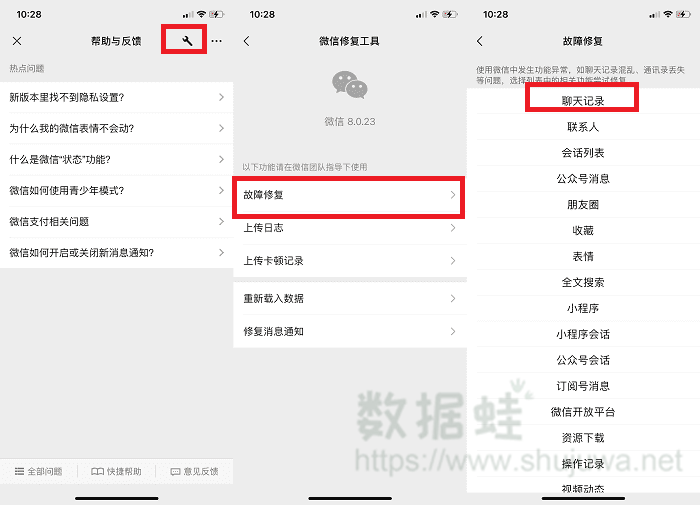Expand chevron beside 微信如何使用青少年模式?
The width and height of the screenshot is (700, 505).
[x=221, y=191]
